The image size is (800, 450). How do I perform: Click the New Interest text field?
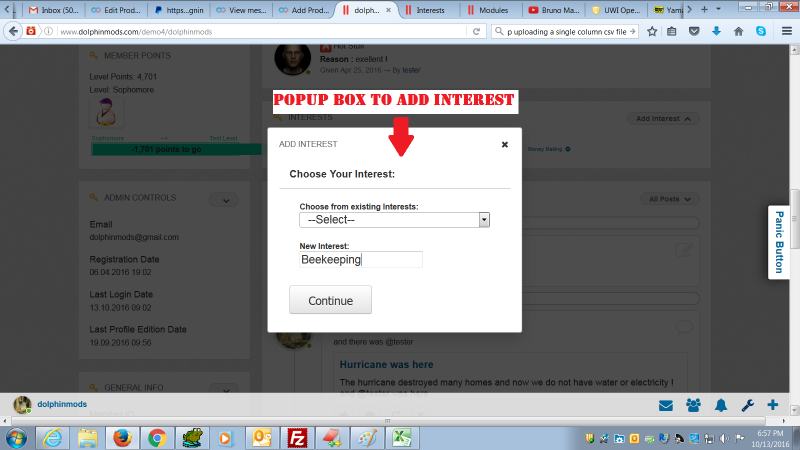(361, 260)
